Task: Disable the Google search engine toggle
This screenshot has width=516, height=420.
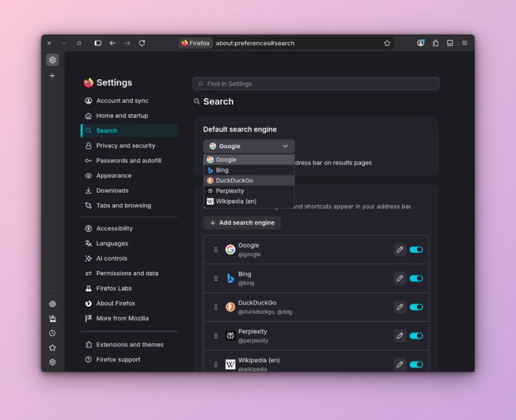Action: tap(416, 250)
